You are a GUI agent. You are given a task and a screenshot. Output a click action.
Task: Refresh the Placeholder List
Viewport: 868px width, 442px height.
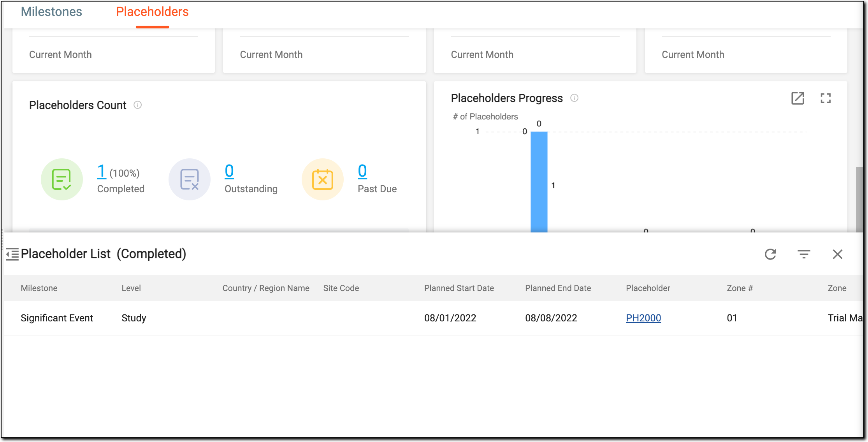pos(771,254)
